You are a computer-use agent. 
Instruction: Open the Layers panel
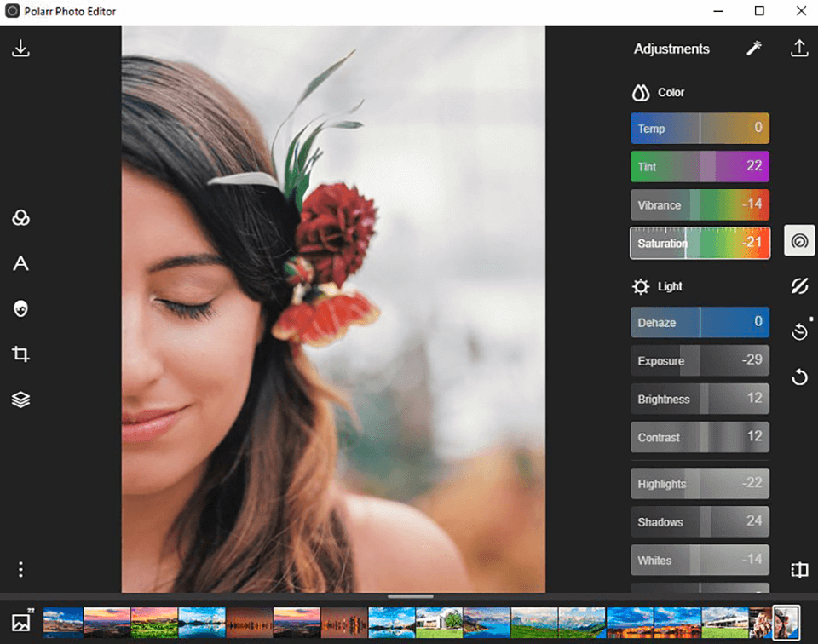(x=20, y=399)
